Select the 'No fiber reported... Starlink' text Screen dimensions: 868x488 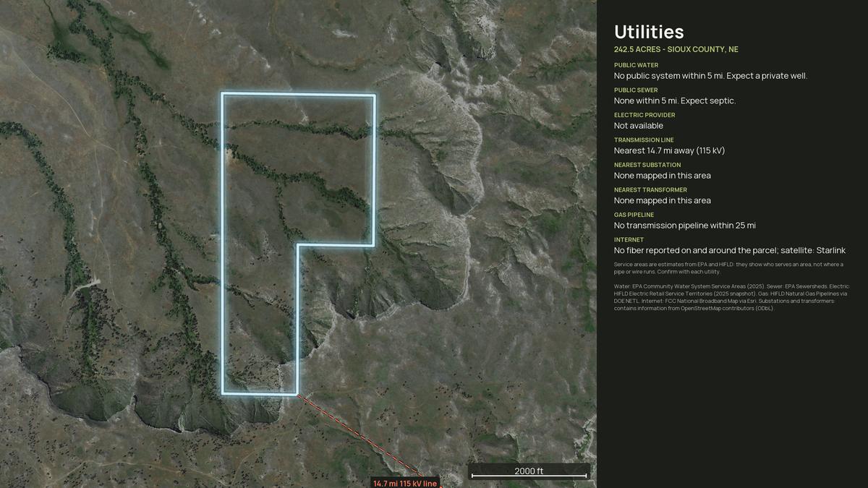(x=730, y=250)
